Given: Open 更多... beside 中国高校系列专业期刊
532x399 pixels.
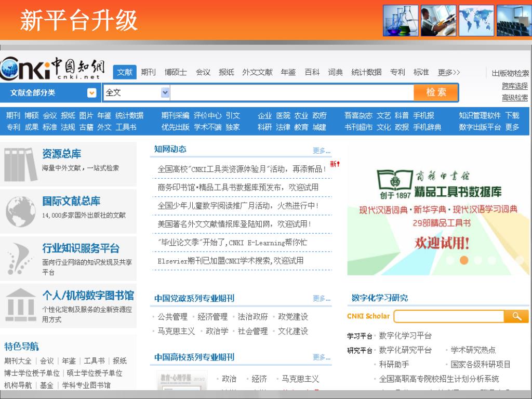Looking at the screenshot, I should click(x=321, y=357).
